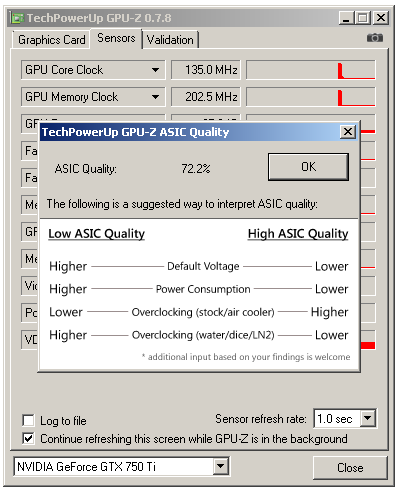Maximize the GPU-Z window
The height and width of the screenshot is (487, 397).
pos(363,18)
